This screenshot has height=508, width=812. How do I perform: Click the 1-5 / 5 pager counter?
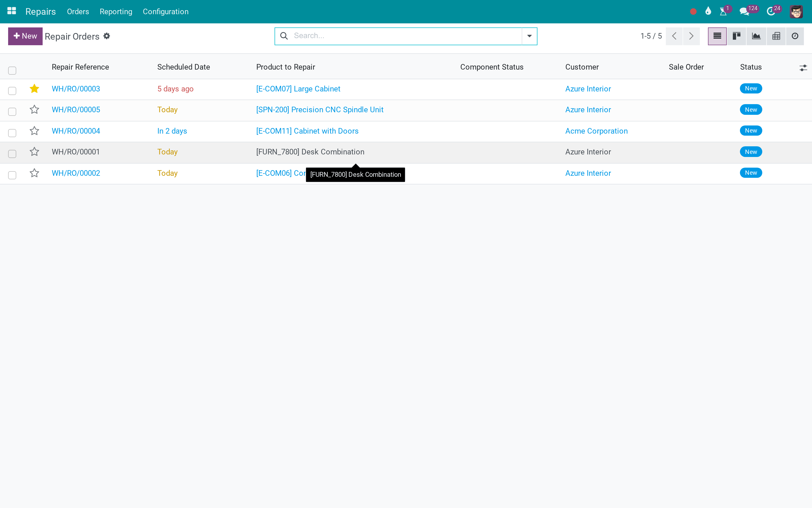point(651,36)
